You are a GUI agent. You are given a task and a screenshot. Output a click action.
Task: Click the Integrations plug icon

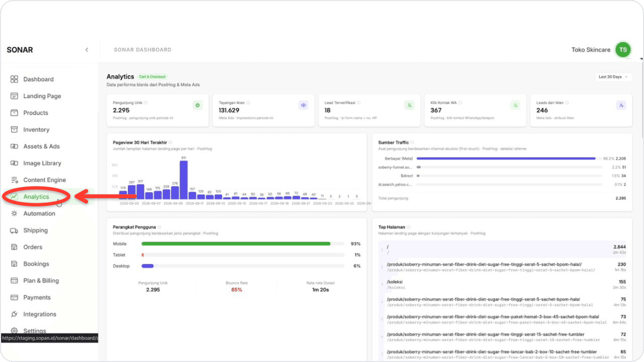pos(14,314)
